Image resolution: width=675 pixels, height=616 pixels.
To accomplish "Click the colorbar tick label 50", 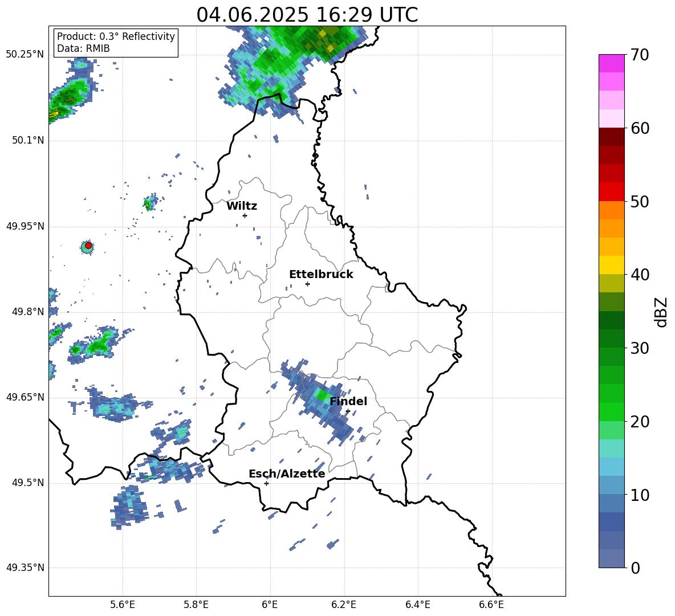I will click(640, 202).
